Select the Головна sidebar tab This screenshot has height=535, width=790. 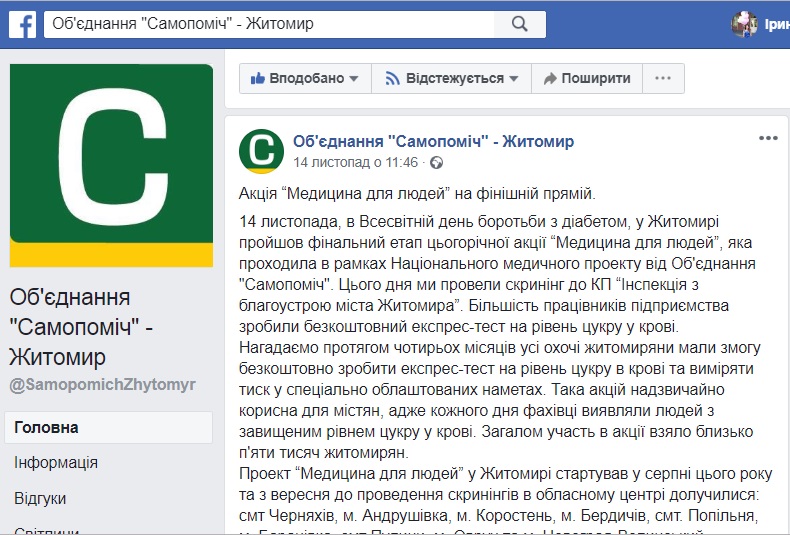(x=108, y=428)
